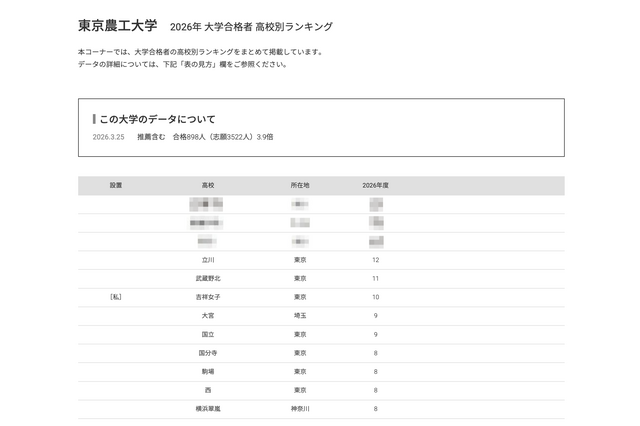Click the 2026年 大学合格者 高校別ランキング subtitle
640x426 pixels.
[x=251, y=27]
